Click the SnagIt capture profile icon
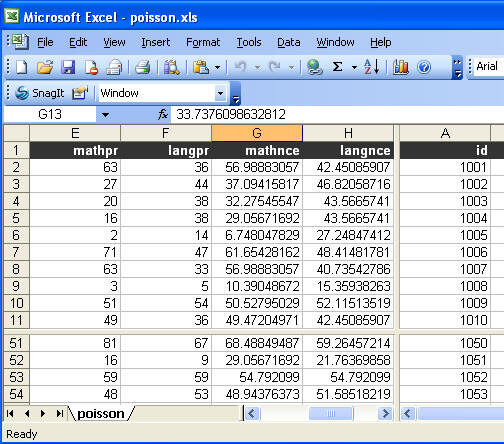504x444 pixels. coord(80,93)
